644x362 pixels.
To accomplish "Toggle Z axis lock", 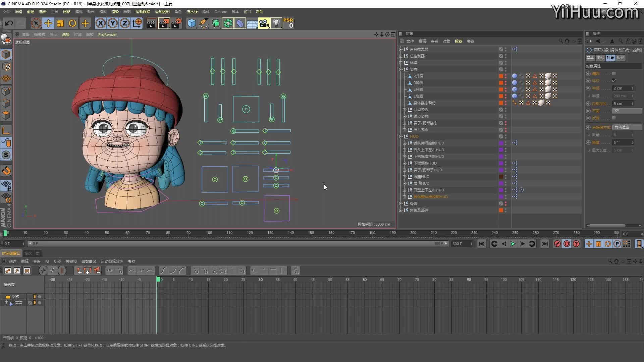I will tap(125, 23).
